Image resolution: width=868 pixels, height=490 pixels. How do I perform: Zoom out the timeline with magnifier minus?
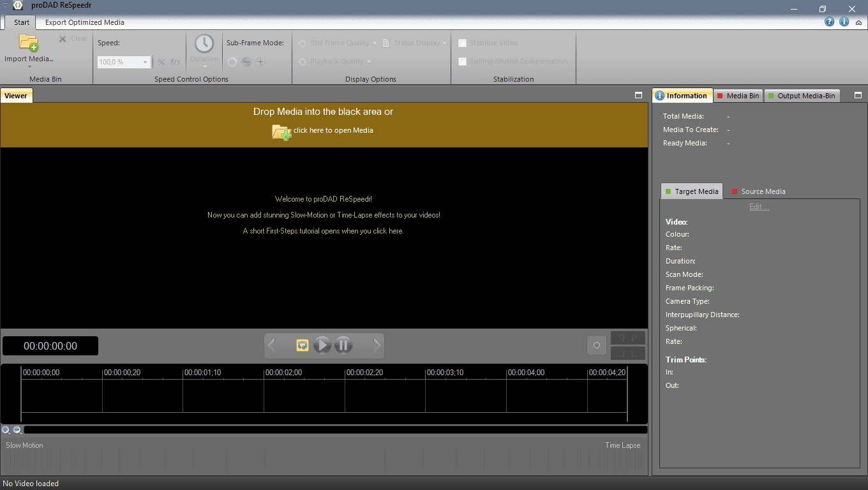point(17,430)
